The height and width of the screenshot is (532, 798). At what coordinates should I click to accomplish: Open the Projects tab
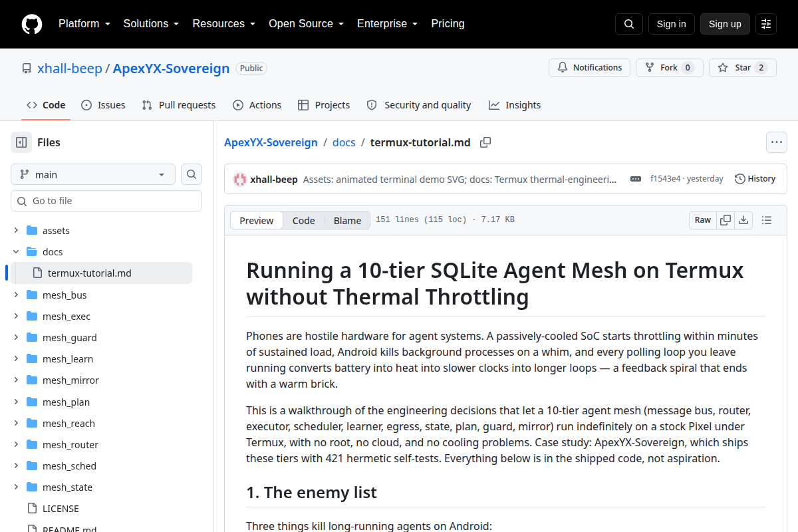324,105
